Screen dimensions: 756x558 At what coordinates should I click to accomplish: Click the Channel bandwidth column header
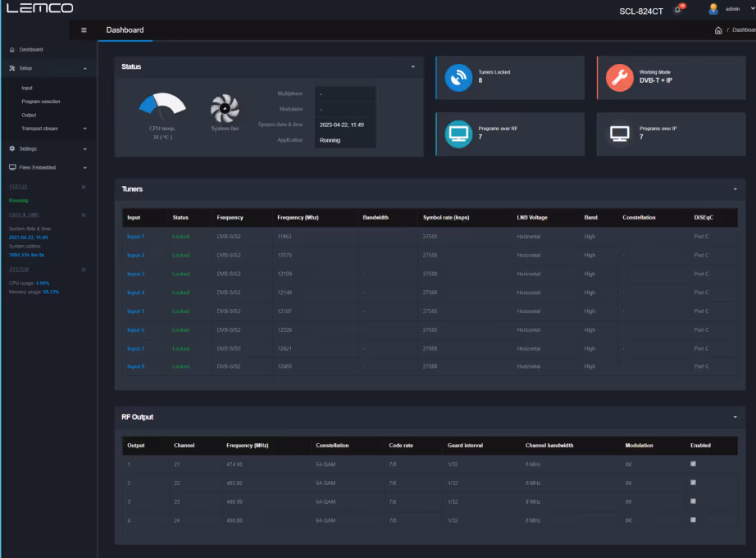coord(549,445)
